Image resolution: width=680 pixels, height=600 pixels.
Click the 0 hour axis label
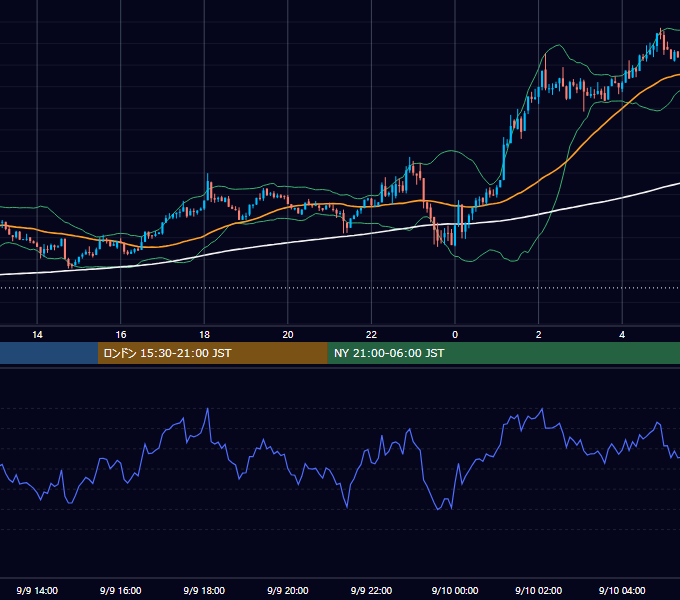point(455,335)
